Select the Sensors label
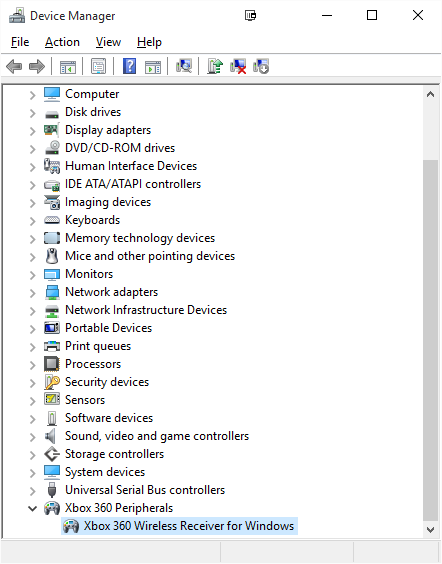This screenshot has height=564, width=442. (x=85, y=400)
